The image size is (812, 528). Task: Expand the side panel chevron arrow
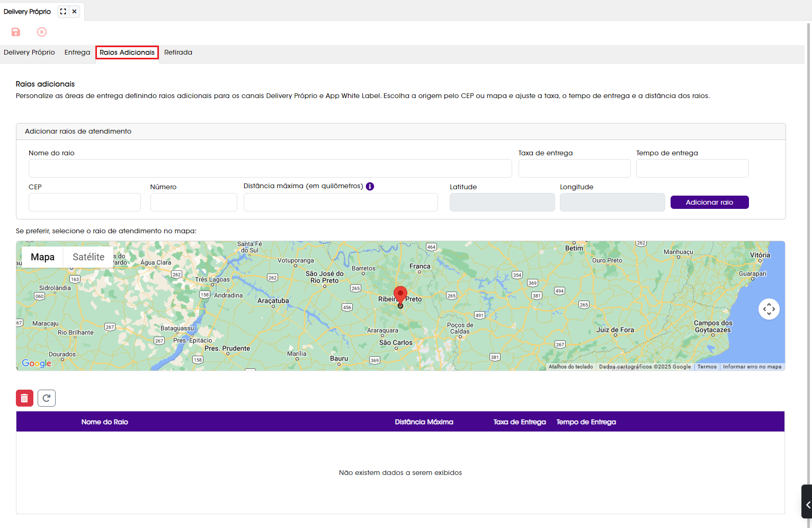click(x=807, y=505)
